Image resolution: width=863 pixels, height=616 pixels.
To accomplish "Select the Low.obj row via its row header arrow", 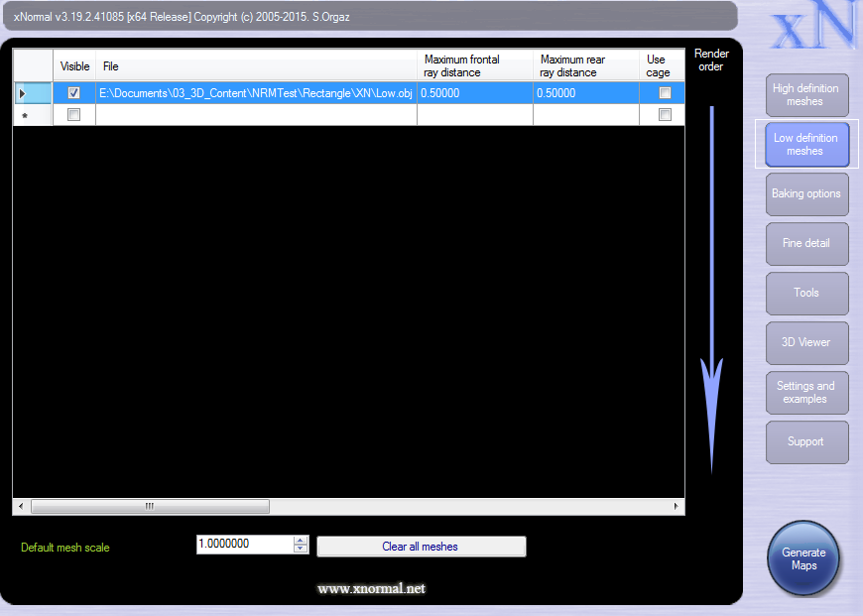I will click(33, 93).
